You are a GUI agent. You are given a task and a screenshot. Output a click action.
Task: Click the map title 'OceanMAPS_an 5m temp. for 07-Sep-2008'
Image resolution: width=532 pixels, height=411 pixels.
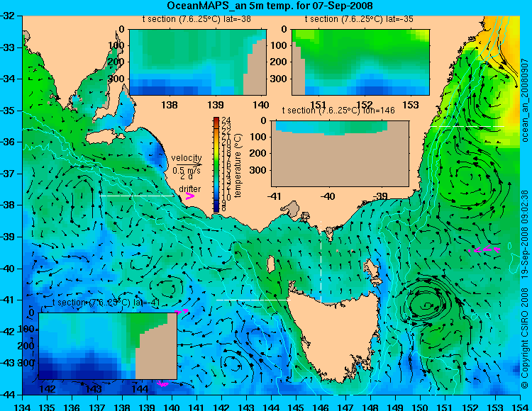coord(270,6)
